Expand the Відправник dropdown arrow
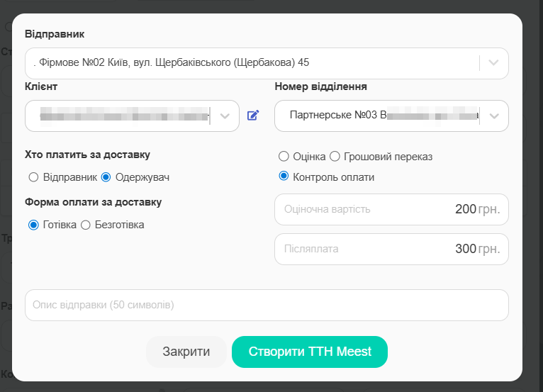Image resolution: width=543 pixels, height=392 pixels. point(494,62)
